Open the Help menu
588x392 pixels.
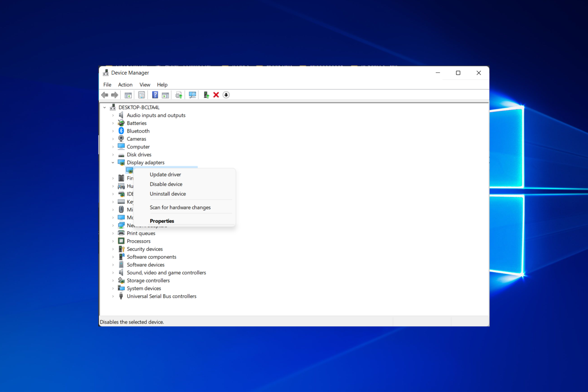(x=162, y=85)
